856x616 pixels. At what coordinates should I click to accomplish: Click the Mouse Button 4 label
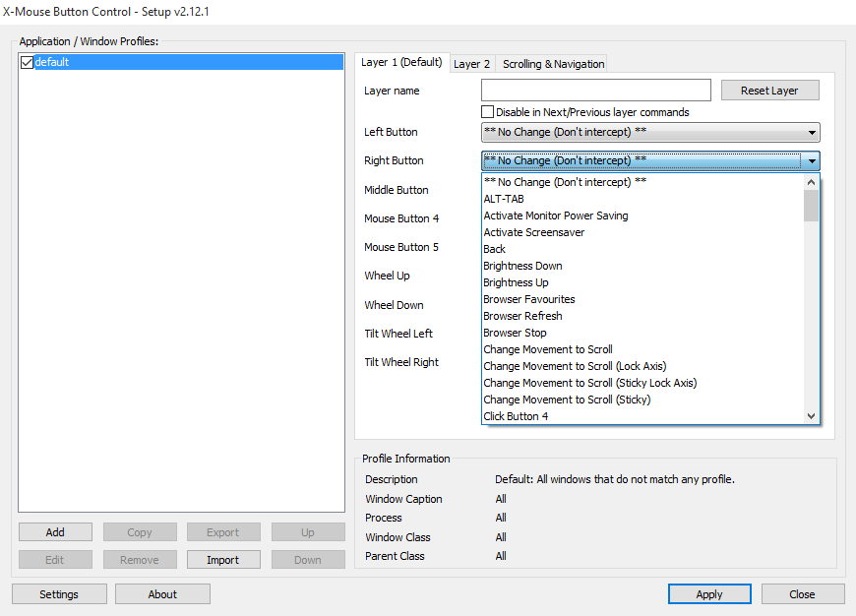(401, 218)
